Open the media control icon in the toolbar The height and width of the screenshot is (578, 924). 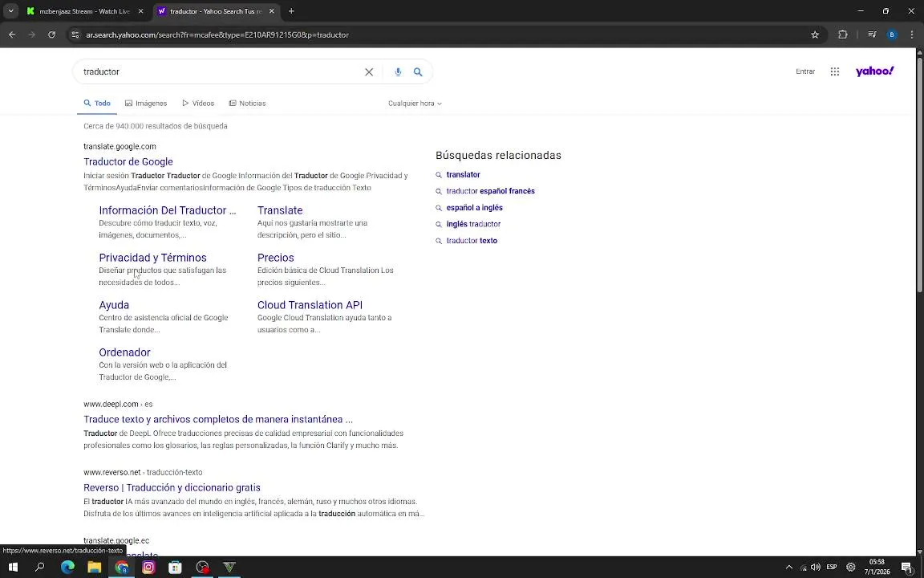point(872,35)
